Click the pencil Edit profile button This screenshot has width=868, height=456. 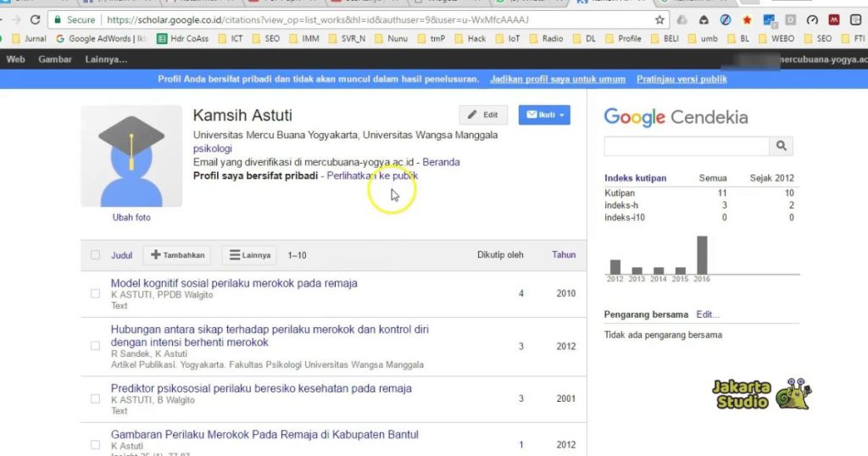point(483,115)
